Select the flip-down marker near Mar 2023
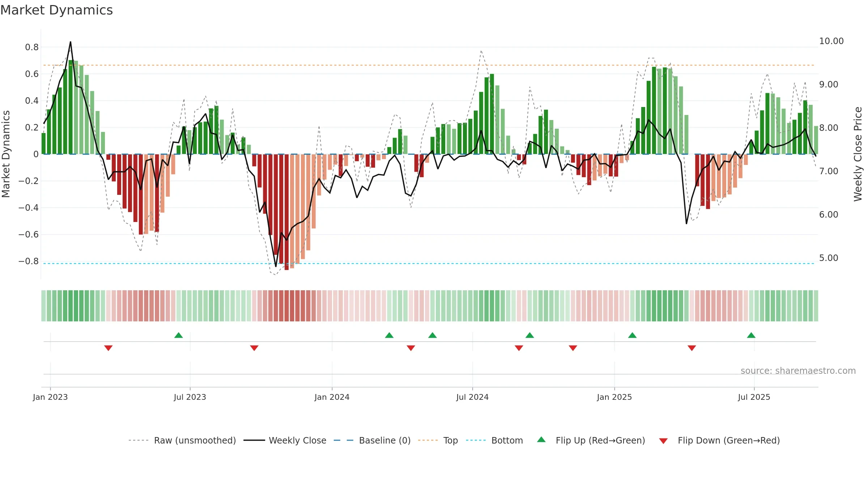This screenshot has height=488, width=868. 109,348
